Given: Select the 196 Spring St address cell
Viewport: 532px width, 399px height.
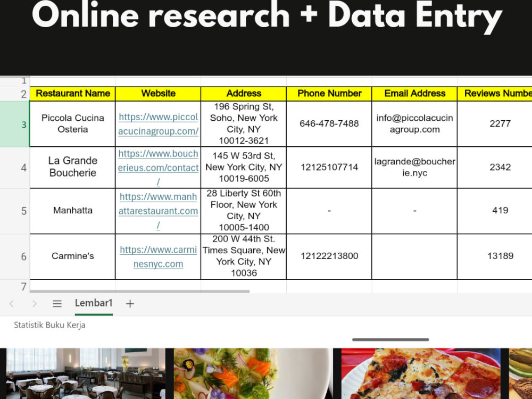Looking at the screenshot, I should pyautogui.click(x=244, y=124).
